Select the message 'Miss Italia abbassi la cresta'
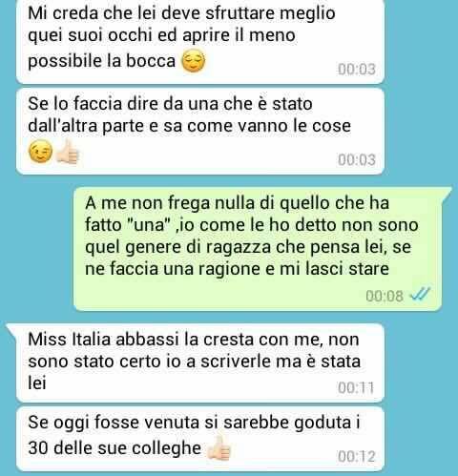Viewport: 458px width, 476px height. click(200, 362)
